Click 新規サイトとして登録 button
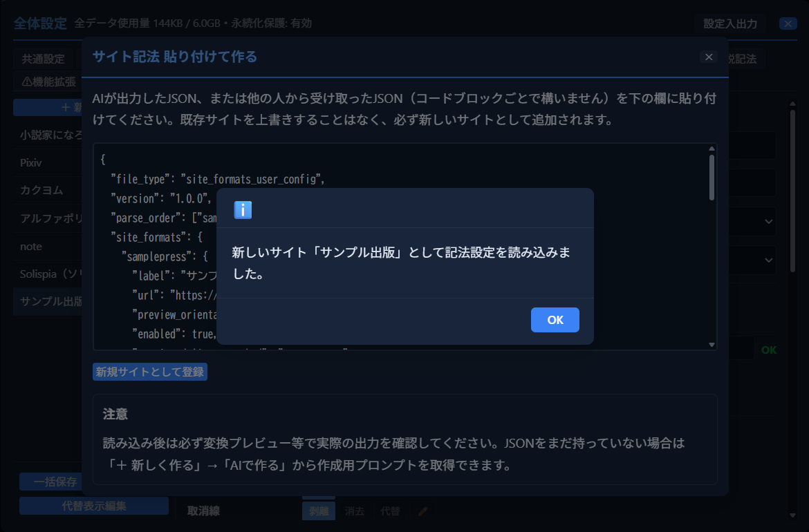 tap(149, 372)
